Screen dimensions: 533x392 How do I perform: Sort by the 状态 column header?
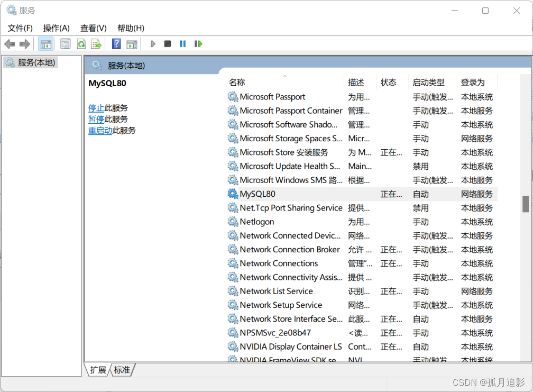pos(392,83)
